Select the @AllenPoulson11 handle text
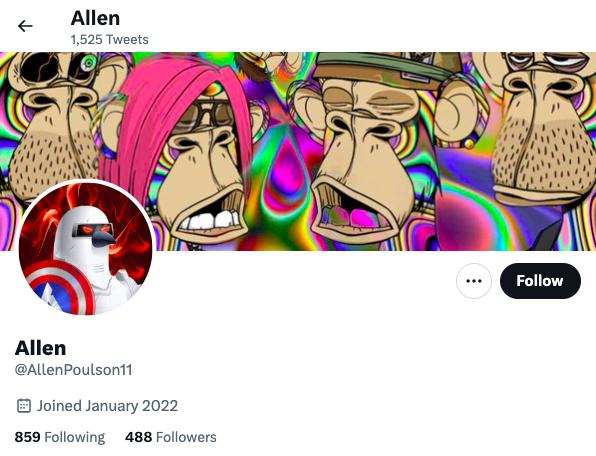The width and height of the screenshot is (596, 456). [x=73, y=370]
